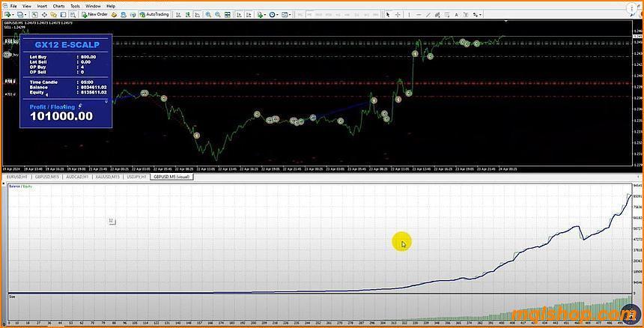Zoom out on the chart
The image size is (644, 328).
click(218, 14)
